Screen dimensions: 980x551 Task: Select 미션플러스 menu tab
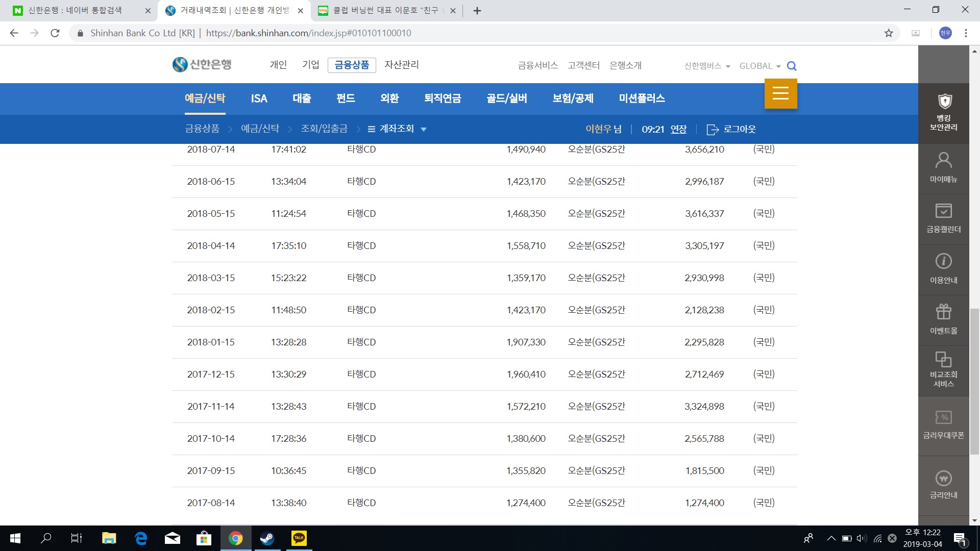coord(642,98)
